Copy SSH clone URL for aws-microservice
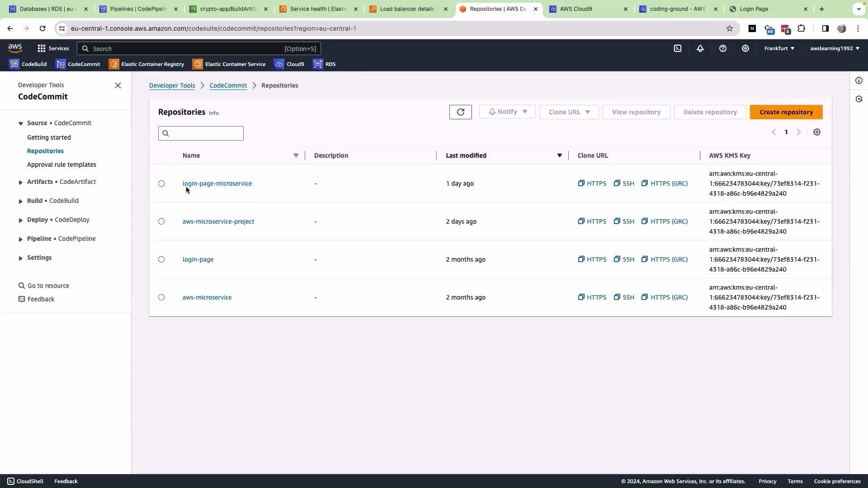 click(x=624, y=297)
